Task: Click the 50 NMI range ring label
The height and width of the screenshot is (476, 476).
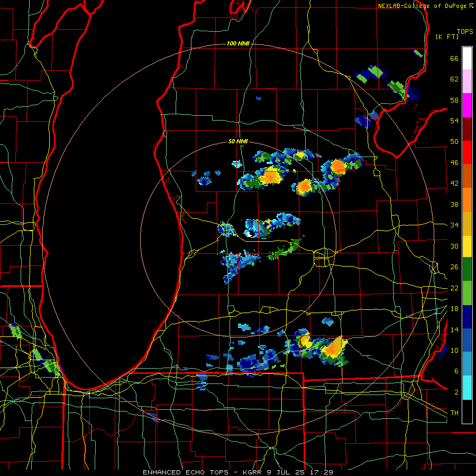Action: coord(238,141)
